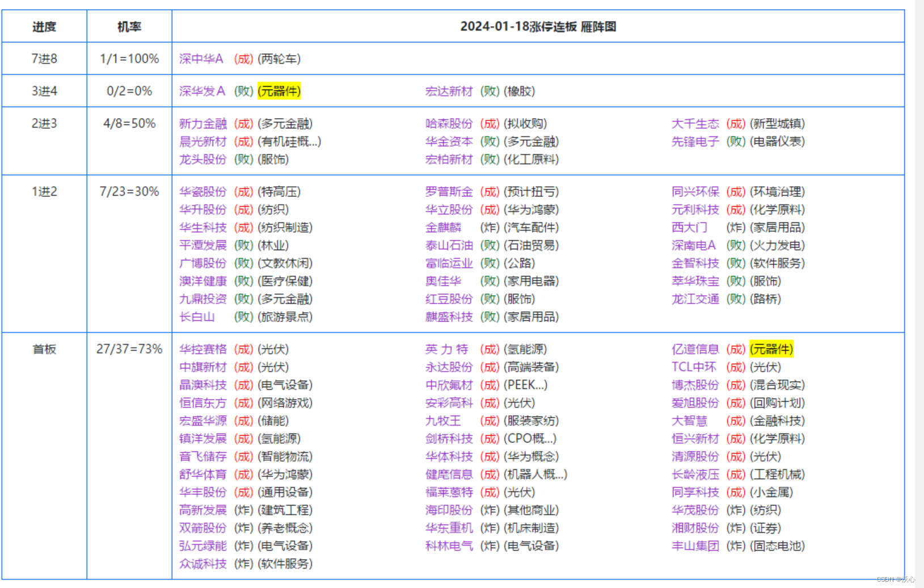Image resolution: width=924 pixels, height=588 pixels.
Task: Click the 大千生态 stock link
Action: [x=695, y=124]
